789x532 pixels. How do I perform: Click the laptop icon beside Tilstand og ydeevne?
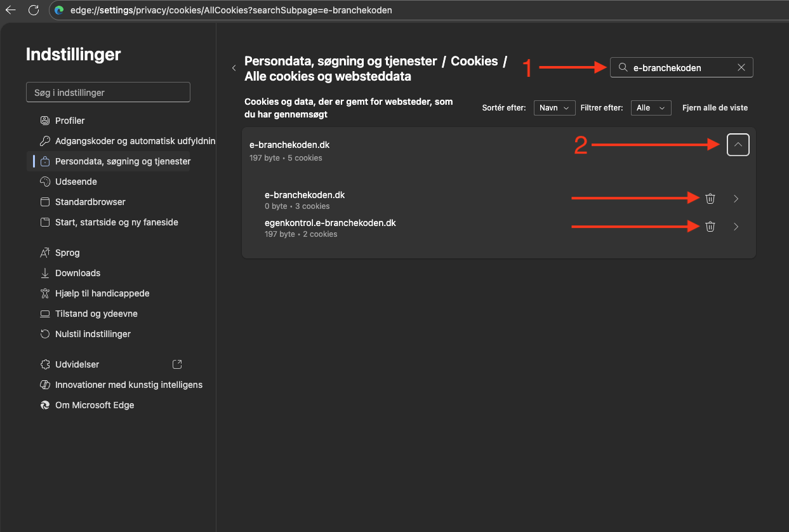pos(44,314)
